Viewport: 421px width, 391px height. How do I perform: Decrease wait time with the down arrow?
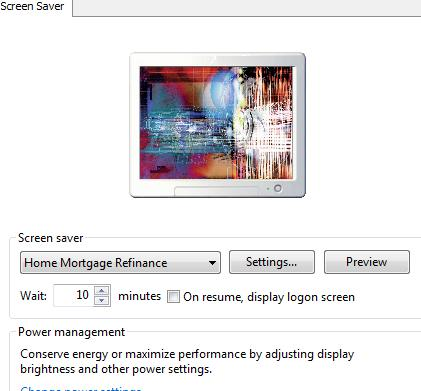(102, 301)
